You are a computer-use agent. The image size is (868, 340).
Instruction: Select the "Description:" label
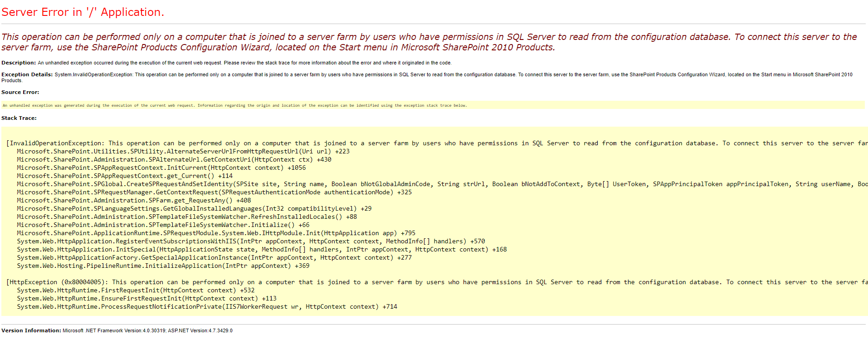tap(19, 63)
